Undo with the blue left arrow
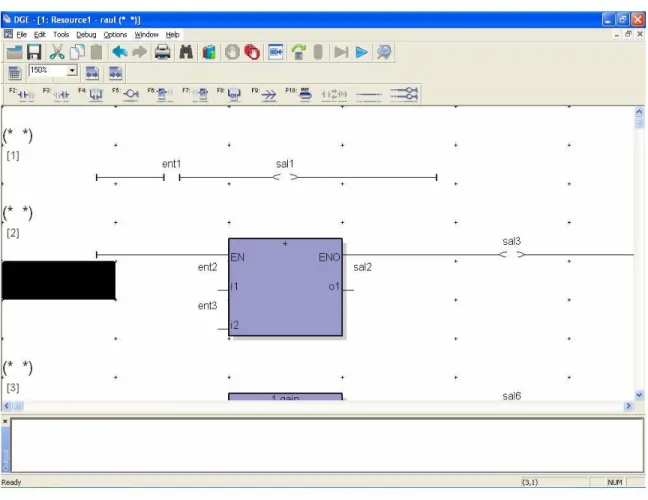 tap(120, 52)
